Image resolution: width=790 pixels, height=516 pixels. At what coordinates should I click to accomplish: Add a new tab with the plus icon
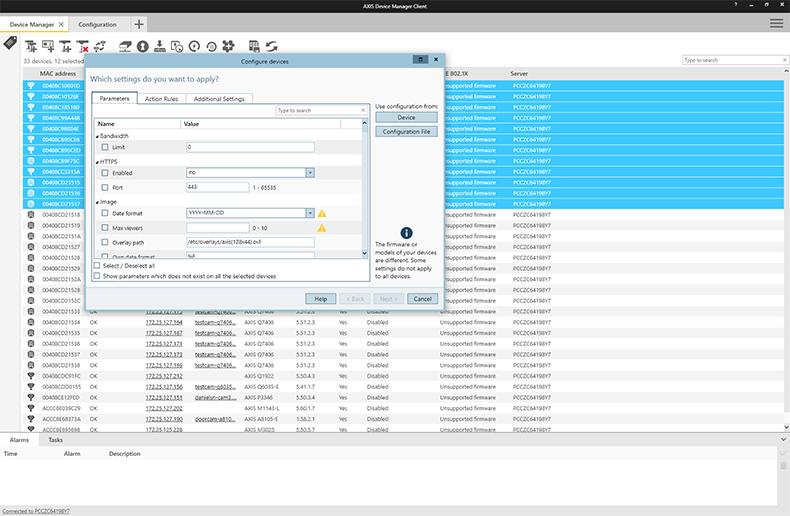(x=139, y=24)
